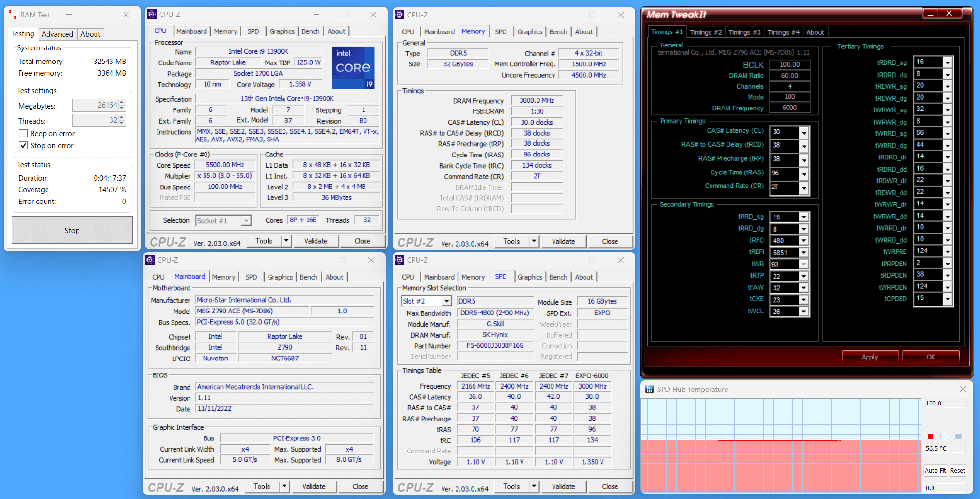Click CPU-Z icon in the Mainboard window title bar

point(150,260)
